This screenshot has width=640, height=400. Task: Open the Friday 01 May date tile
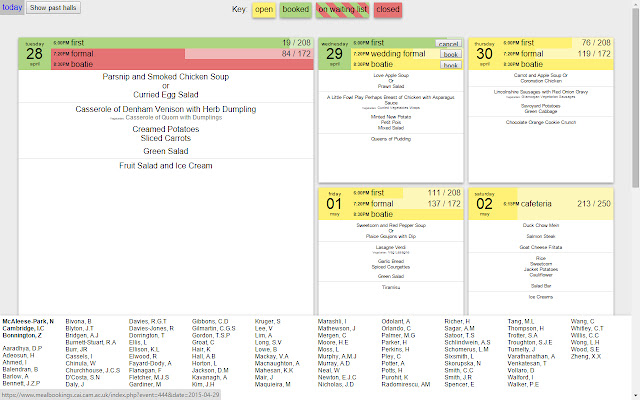point(335,204)
